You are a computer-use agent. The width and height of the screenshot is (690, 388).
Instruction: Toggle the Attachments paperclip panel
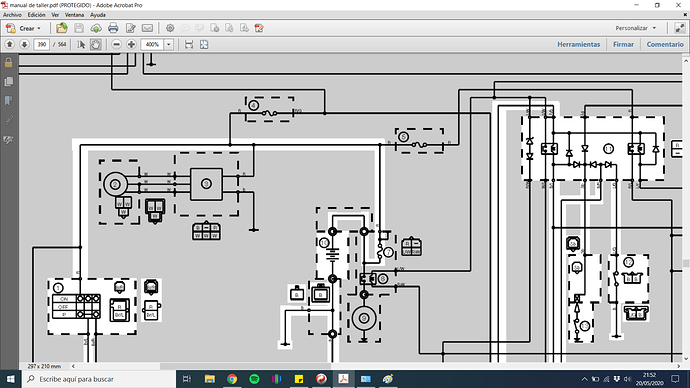pyautogui.click(x=8, y=120)
